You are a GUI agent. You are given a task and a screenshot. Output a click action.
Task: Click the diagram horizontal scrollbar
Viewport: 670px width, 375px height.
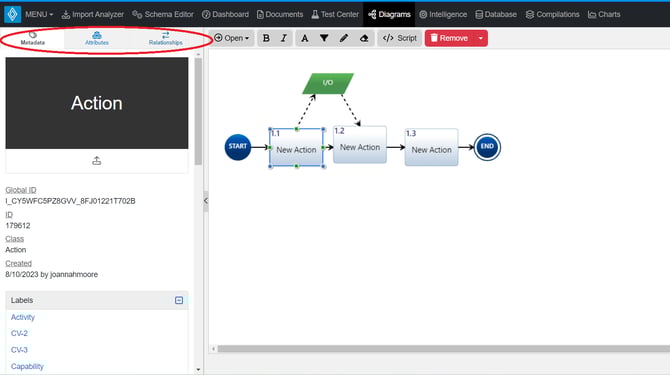(444, 349)
